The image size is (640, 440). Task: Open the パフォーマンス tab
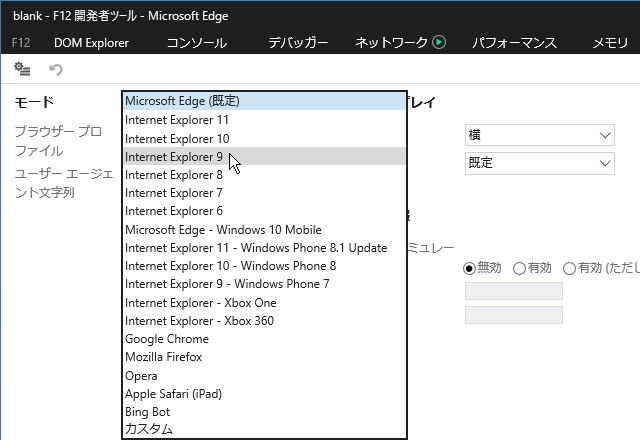click(514, 42)
